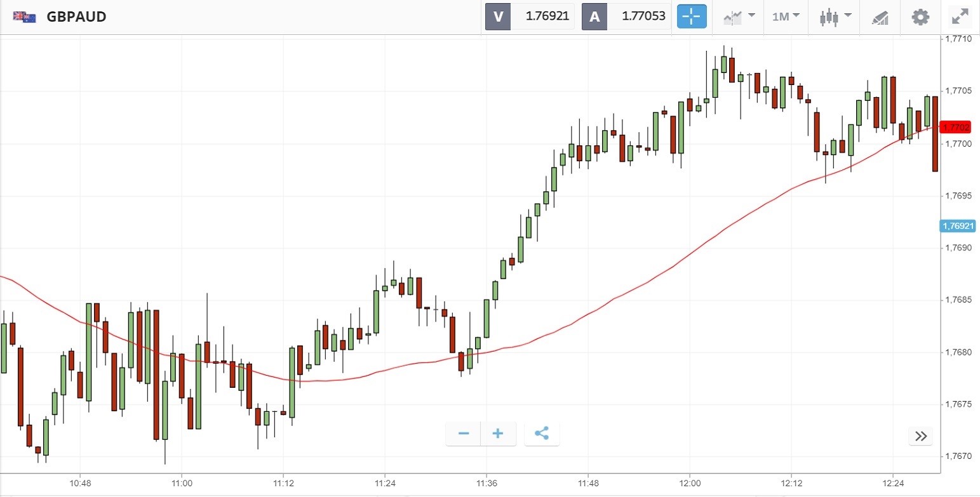
Task: Share the chart
Action: 542,434
